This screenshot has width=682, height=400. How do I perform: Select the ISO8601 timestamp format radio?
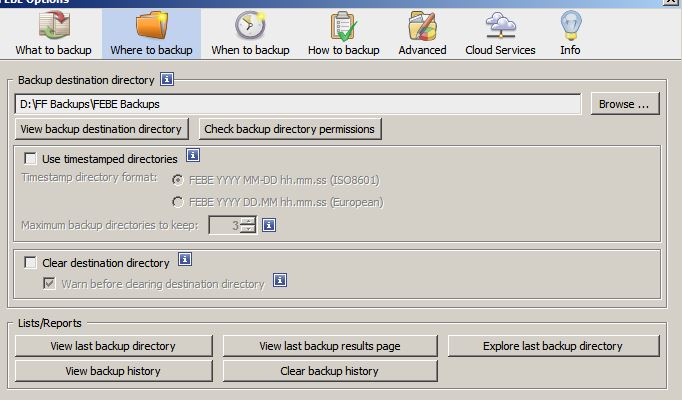(x=177, y=180)
